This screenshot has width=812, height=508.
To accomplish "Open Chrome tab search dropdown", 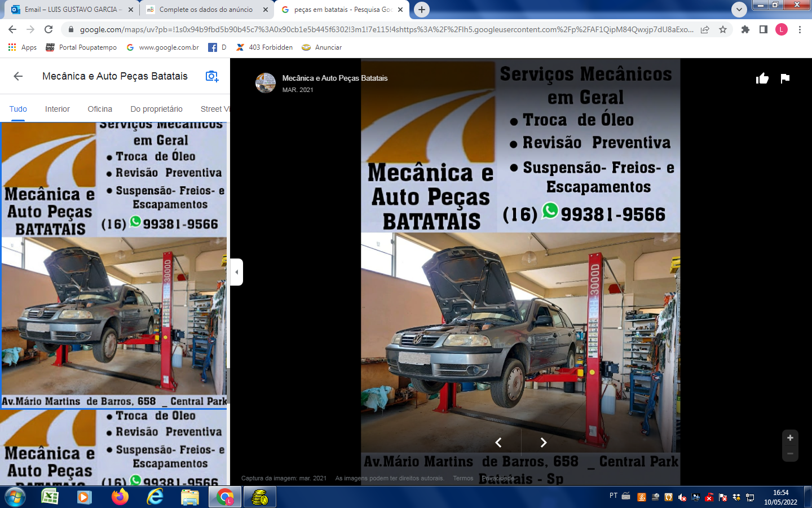I will pos(739,10).
